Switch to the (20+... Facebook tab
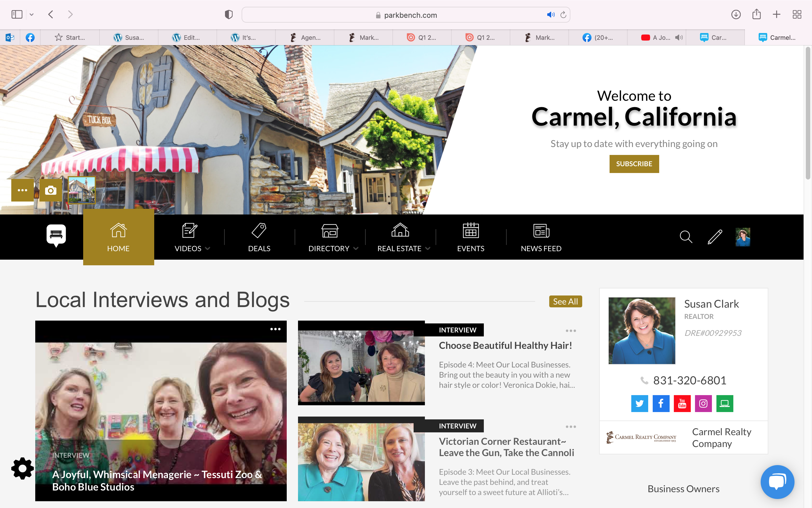Viewport: 812px width, 508px height. click(598, 37)
